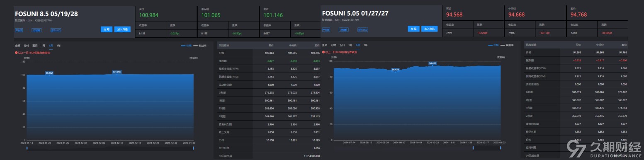Viewport: 644px width, 160px height.
Task: Select the 1年 tab on FOSUNI 8.5 chart
Action: coord(58,45)
